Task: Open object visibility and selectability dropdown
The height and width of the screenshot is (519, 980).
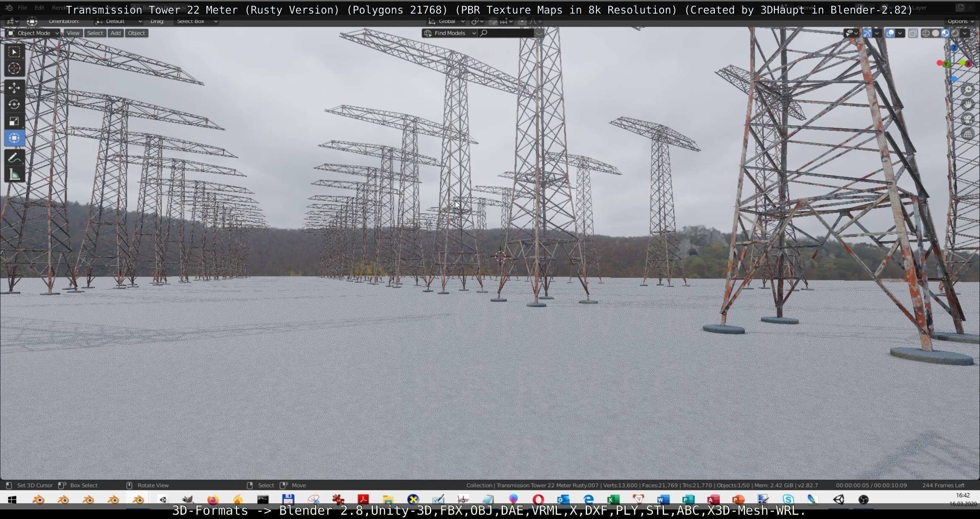Action: (x=851, y=33)
